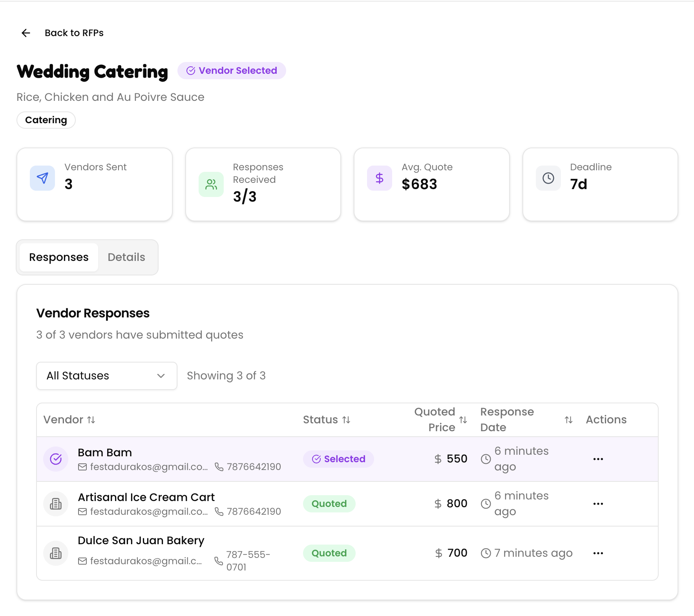The width and height of the screenshot is (694, 616).
Task: Click the Deadline clock icon
Action: (x=548, y=178)
